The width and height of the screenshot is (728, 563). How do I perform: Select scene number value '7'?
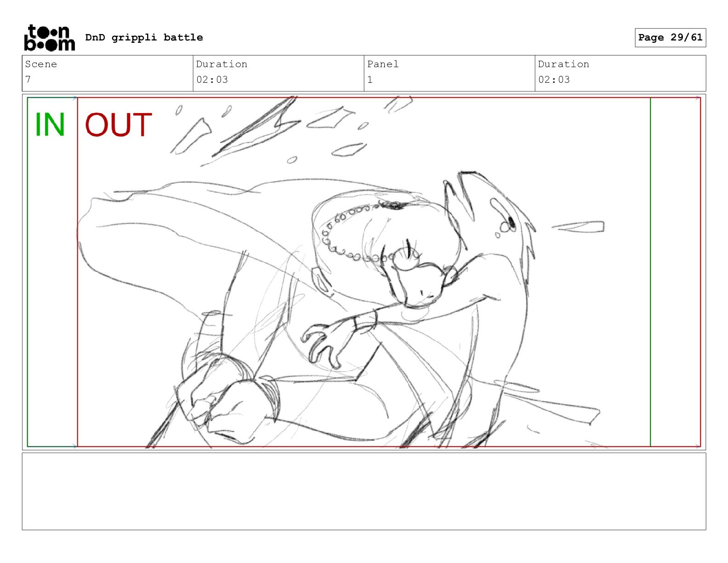coord(28,80)
